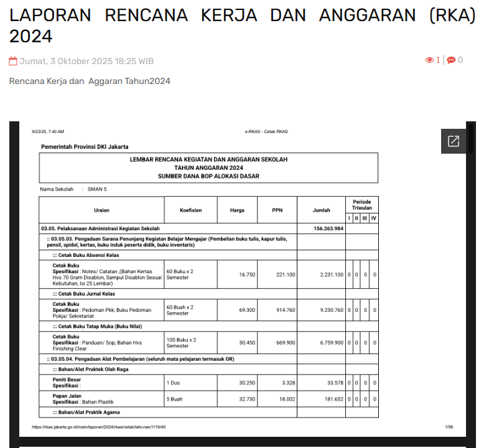Click the Koefisien column header
Image resolution: width=494 pixels, height=448 pixels.
tap(190, 210)
